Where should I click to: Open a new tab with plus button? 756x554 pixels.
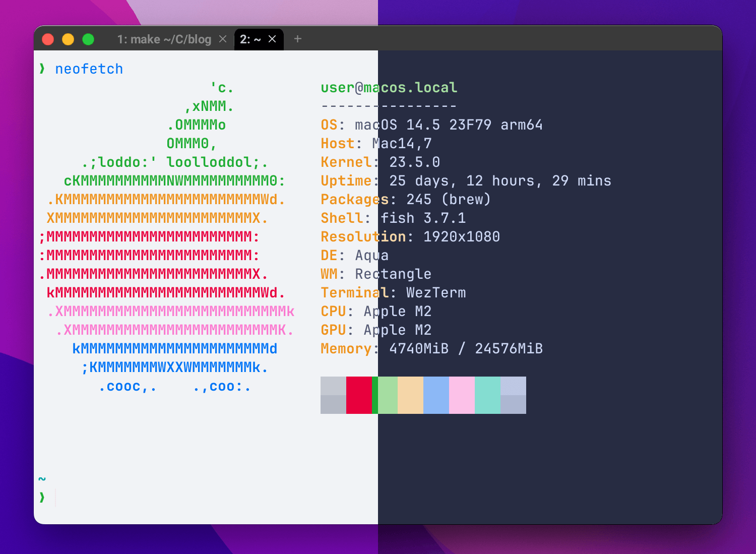click(x=298, y=39)
